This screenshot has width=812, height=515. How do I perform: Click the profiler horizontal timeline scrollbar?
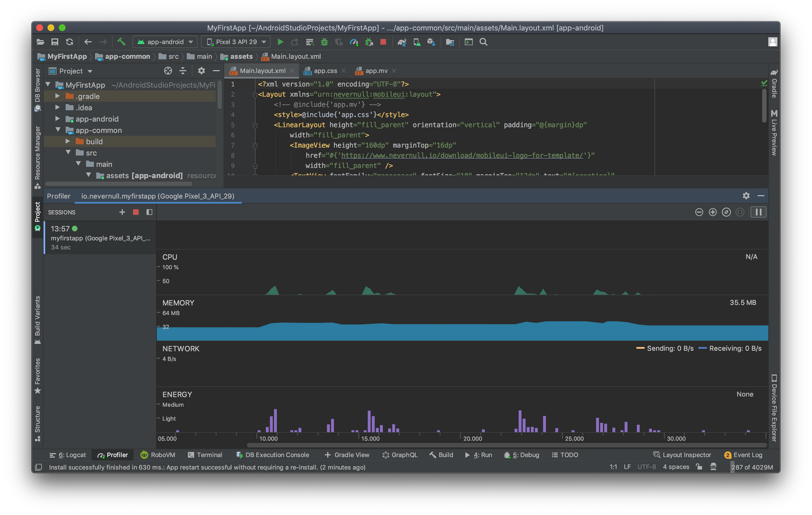[x=506, y=445]
